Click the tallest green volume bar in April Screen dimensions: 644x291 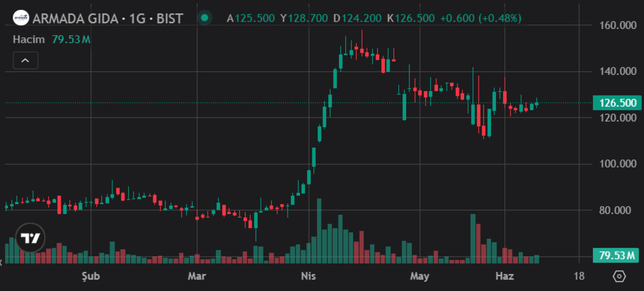[319, 231]
